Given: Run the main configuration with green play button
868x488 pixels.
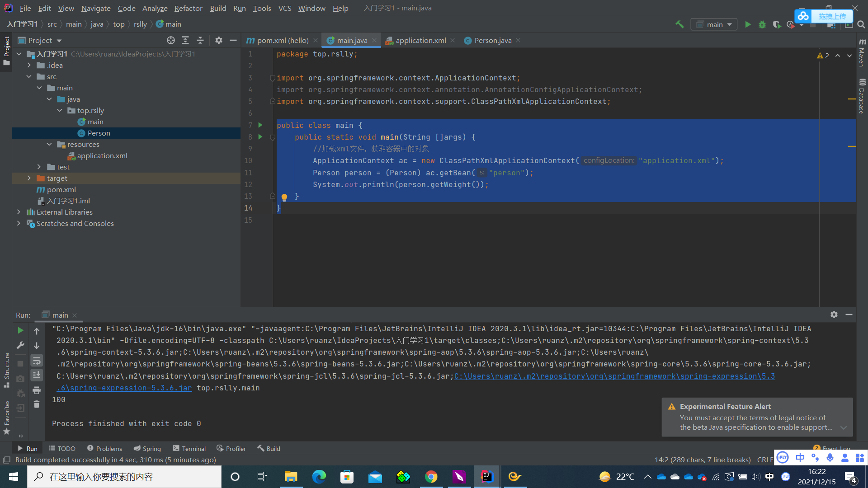Looking at the screenshot, I should pyautogui.click(x=748, y=24).
